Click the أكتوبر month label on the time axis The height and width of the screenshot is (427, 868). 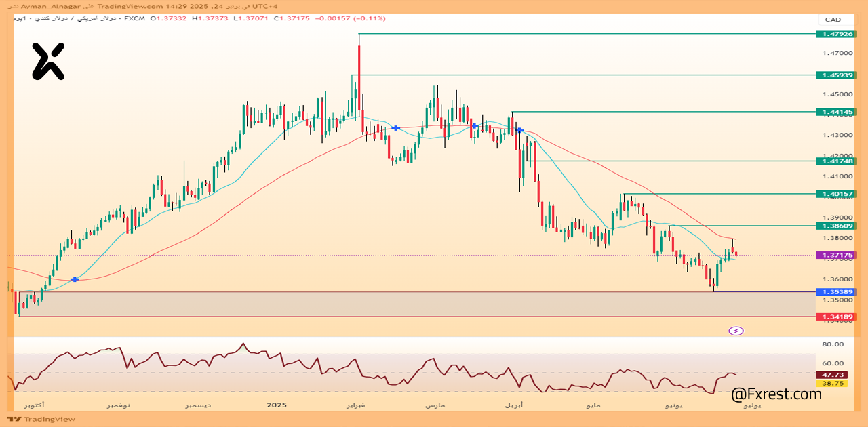pos(35,405)
